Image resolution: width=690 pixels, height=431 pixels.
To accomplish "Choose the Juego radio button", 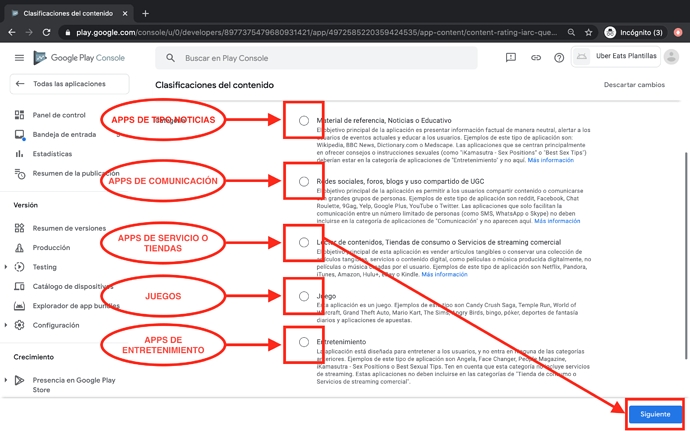I will pos(303,296).
